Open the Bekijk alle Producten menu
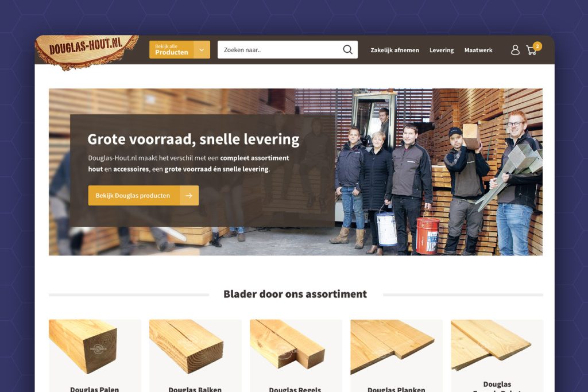Viewport: 588px width, 392px height. (x=172, y=50)
